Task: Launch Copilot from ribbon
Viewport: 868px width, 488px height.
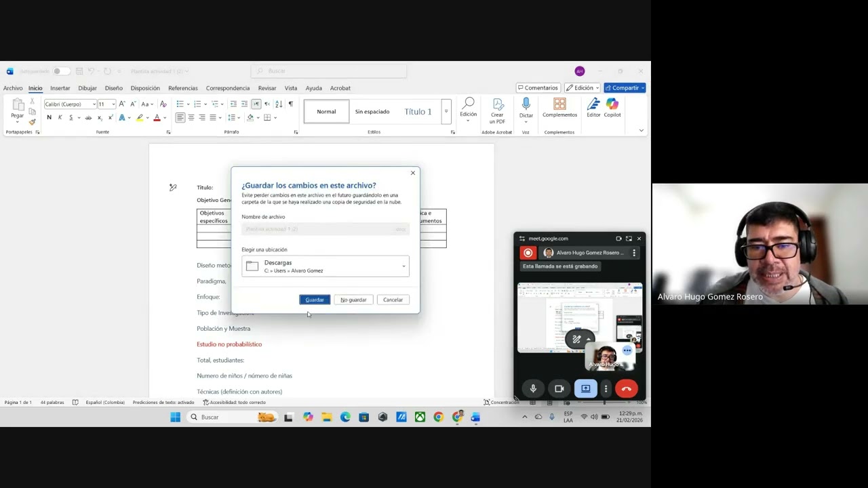Action: click(x=612, y=108)
